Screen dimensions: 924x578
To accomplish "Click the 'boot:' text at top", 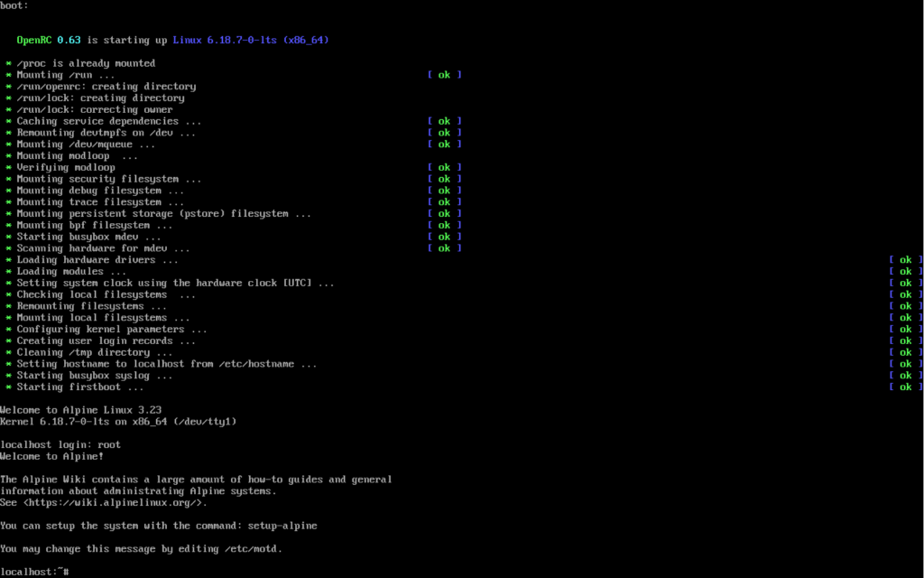I will [14, 5].
